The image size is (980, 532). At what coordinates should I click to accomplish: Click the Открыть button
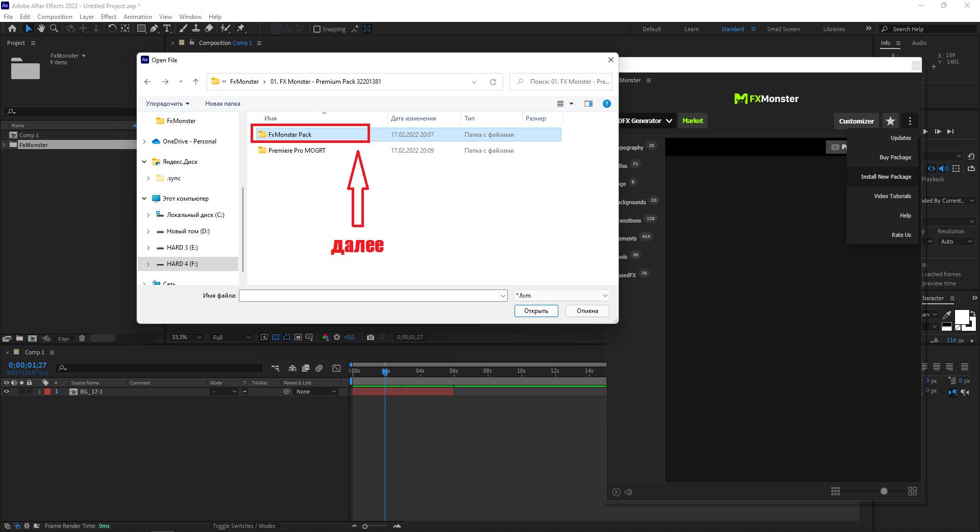pos(536,311)
